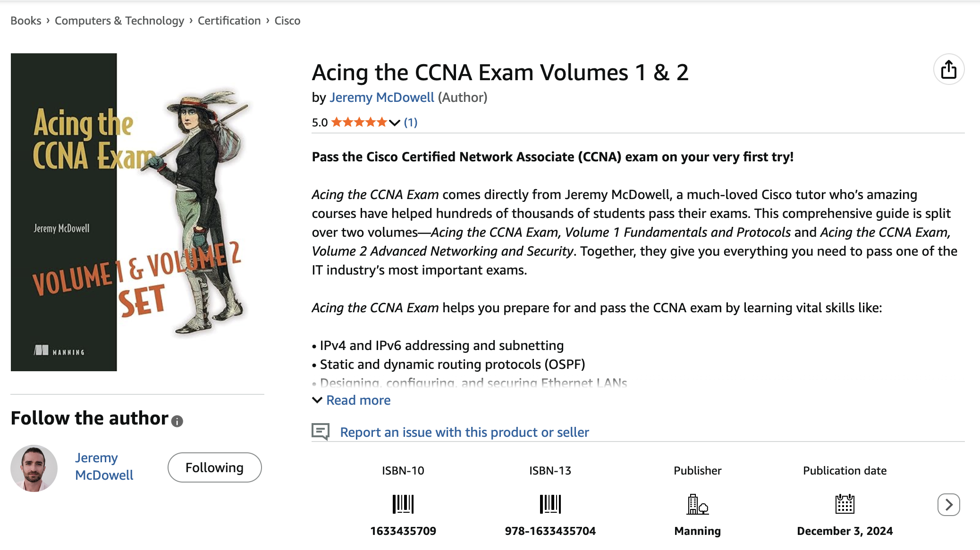Click the Publication date calendar icon
This screenshot has width=980, height=550.
(x=845, y=504)
